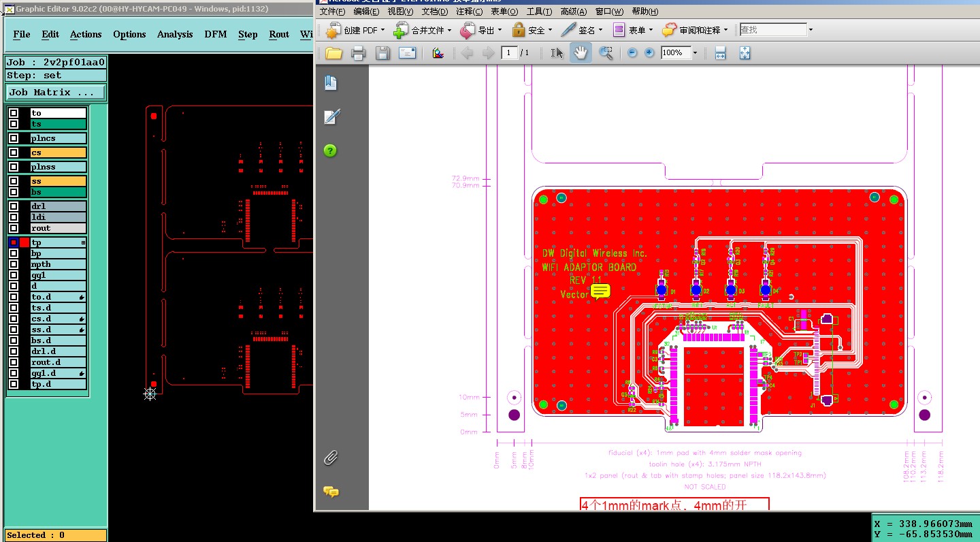Select the Hand tool in Acrobat toolbar
This screenshot has height=542, width=980.
(x=581, y=52)
